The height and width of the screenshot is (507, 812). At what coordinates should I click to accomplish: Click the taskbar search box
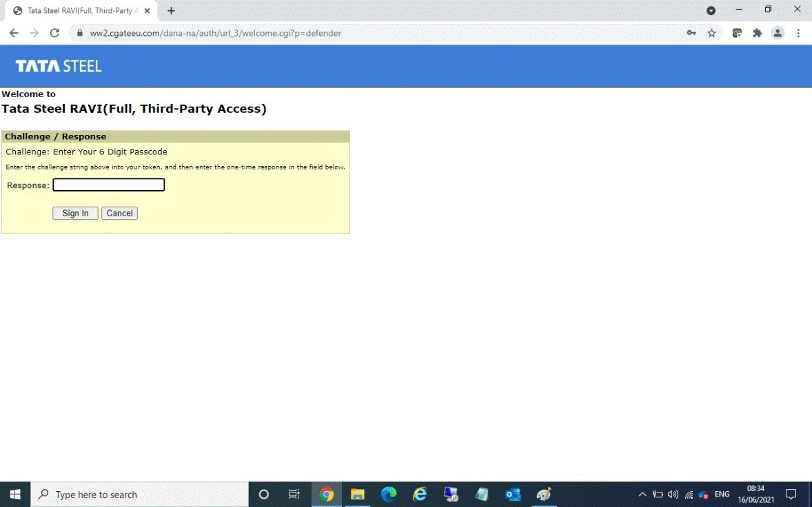140,495
